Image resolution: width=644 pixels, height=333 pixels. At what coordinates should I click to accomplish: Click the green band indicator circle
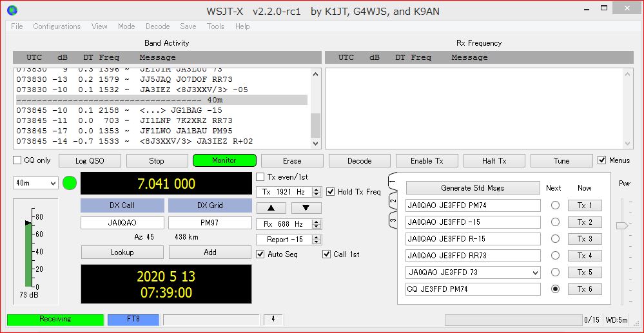[70, 184]
